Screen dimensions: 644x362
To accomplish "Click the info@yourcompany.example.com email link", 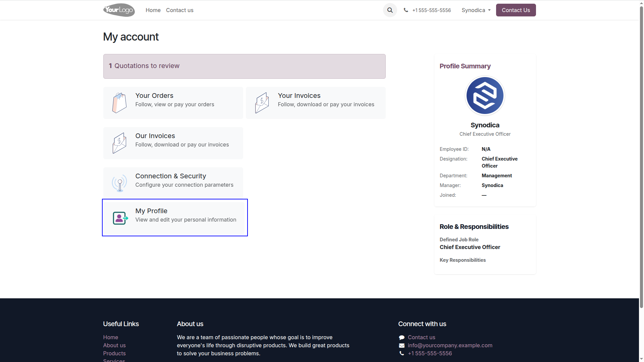I will (x=450, y=345).
